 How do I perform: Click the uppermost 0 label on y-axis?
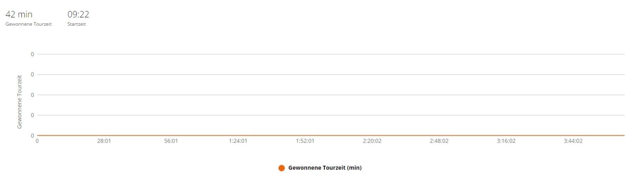(x=33, y=54)
